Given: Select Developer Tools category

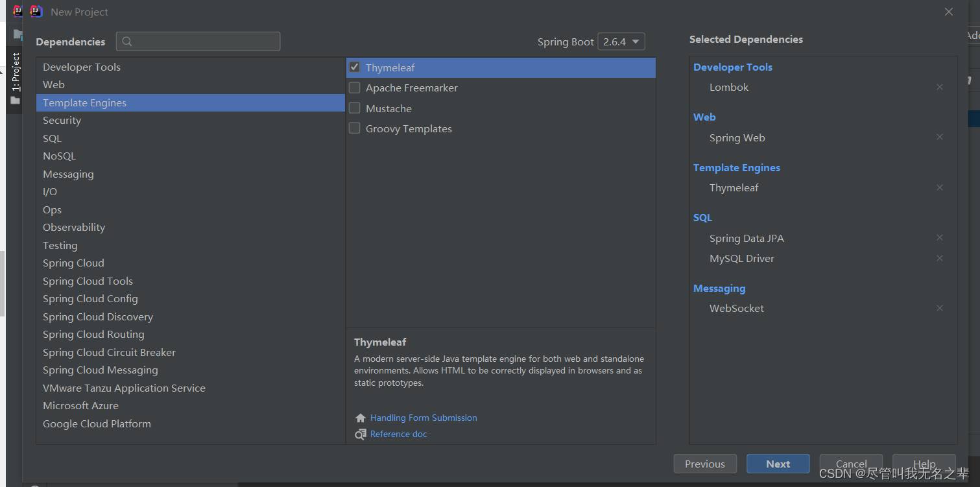Looking at the screenshot, I should (191, 67).
